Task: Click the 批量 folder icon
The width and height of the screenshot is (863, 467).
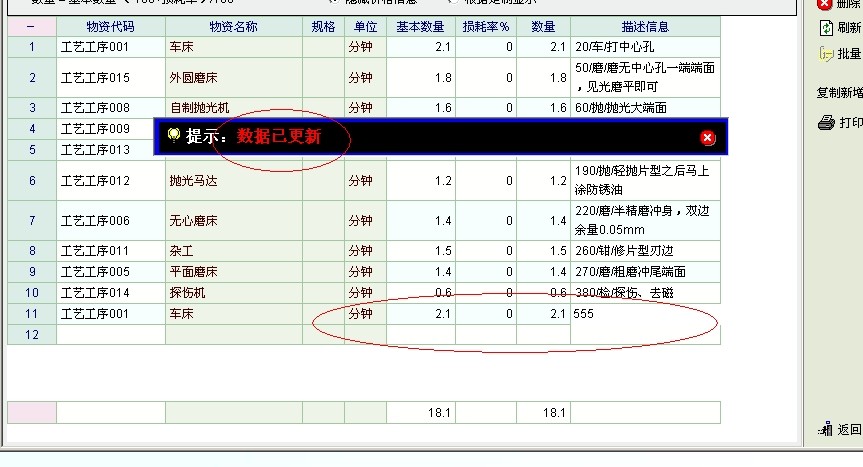Action: point(826,54)
